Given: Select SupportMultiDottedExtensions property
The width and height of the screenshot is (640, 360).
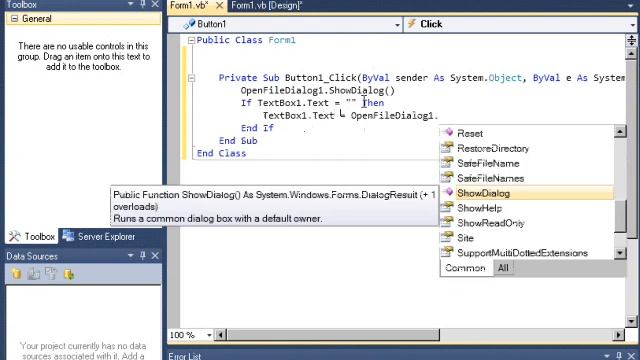Looking at the screenshot, I should click(522, 253).
